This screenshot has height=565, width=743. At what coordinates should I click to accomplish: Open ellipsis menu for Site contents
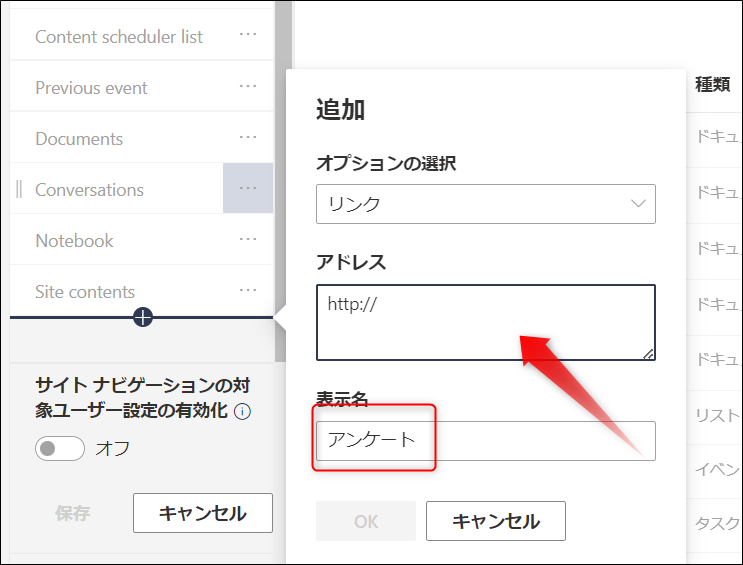[248, 290]
